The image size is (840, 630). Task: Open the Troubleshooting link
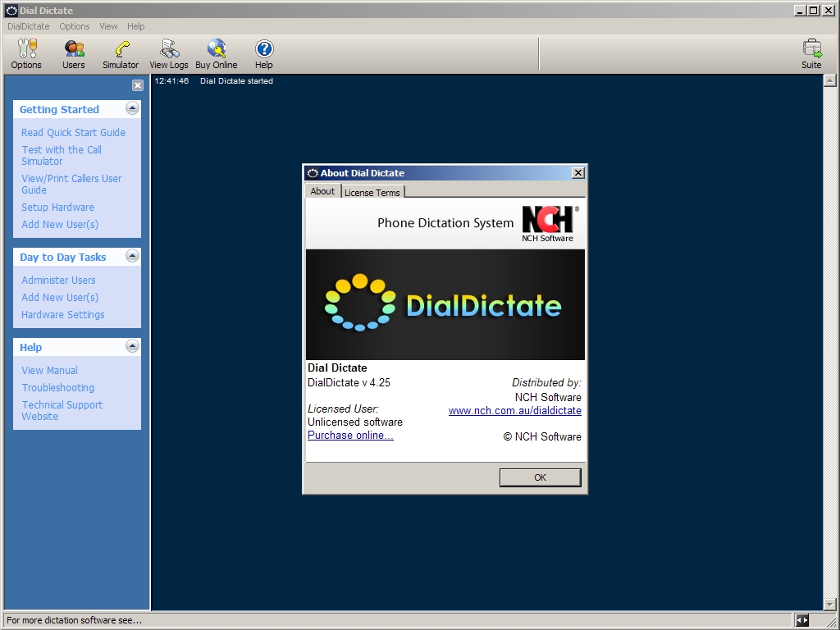pos(58,387)
